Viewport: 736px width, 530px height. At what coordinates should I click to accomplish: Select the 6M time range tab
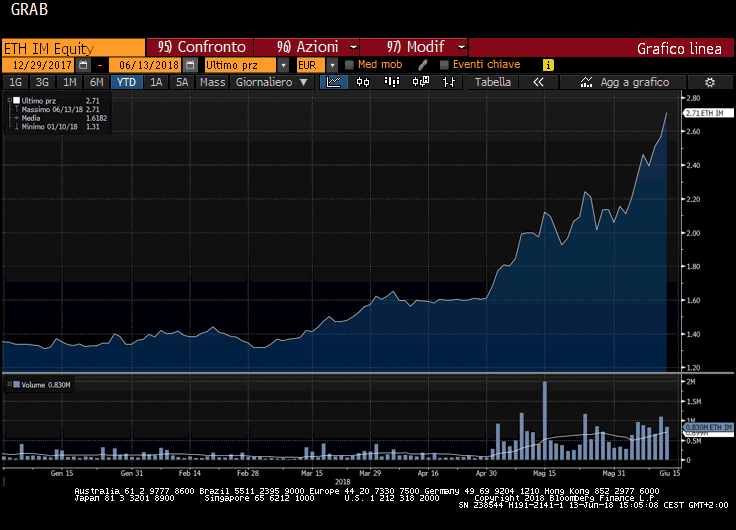click(x=95, y=82)
